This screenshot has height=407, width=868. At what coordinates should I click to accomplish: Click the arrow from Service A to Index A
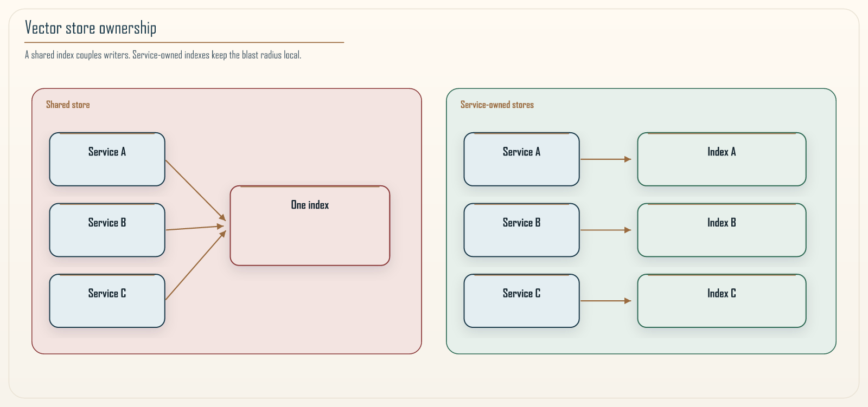[x=606, y=159]
